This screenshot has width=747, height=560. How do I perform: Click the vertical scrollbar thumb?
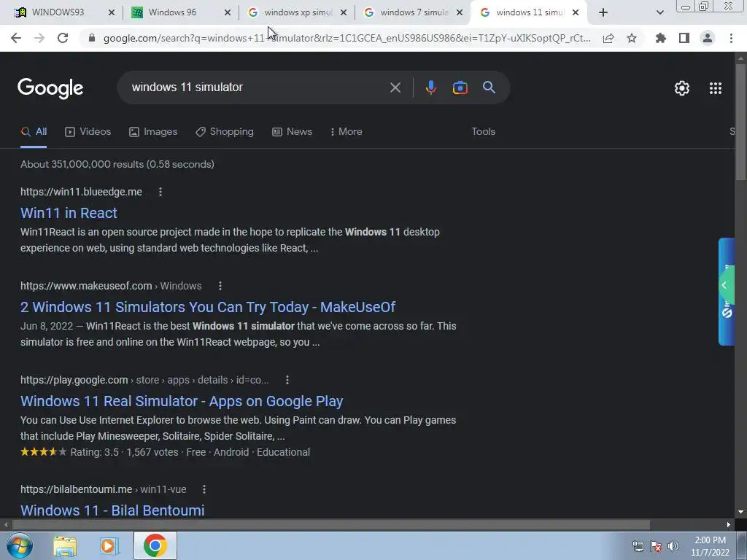pos(740,122)
